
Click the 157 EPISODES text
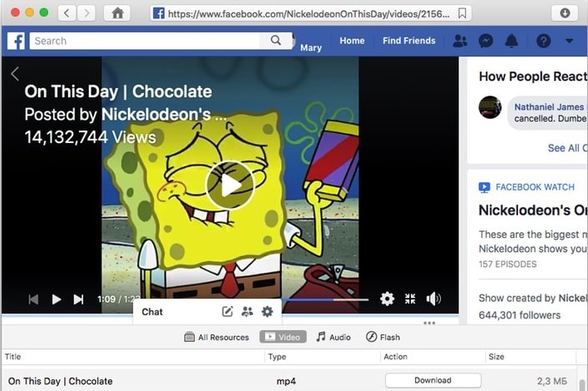click(508, 265)
